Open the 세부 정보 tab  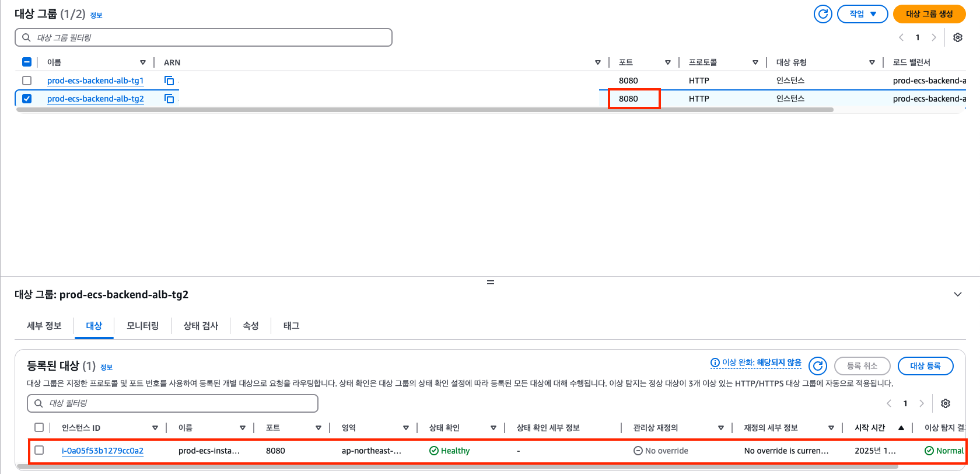pyautogui.click(x=44, y=326)
